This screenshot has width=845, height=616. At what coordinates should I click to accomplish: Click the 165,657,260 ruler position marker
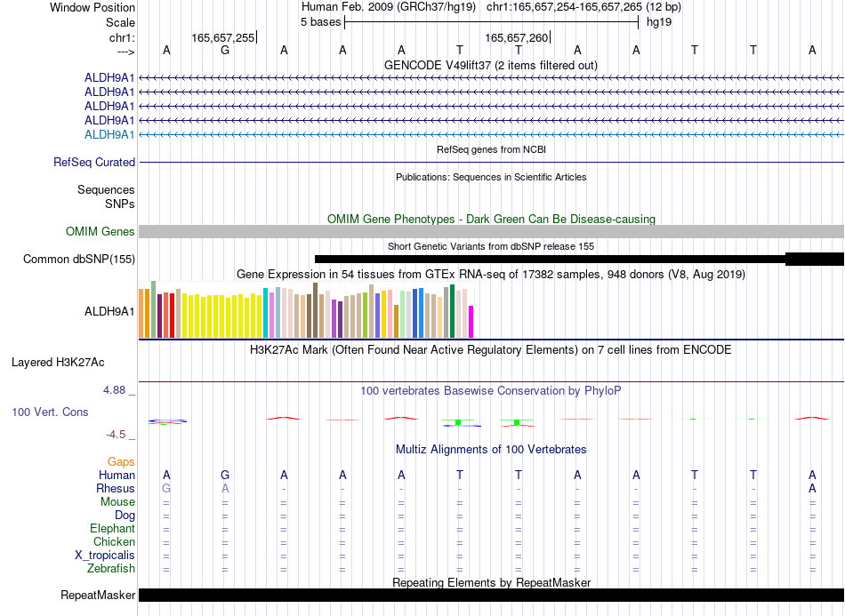(518, 37)
